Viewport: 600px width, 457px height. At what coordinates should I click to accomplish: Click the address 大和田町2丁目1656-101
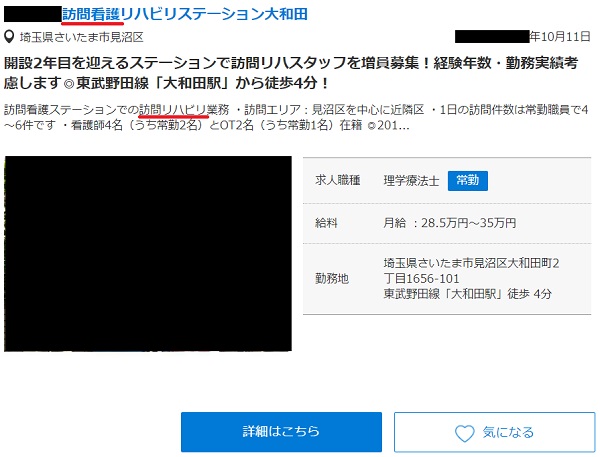[471, 271]
